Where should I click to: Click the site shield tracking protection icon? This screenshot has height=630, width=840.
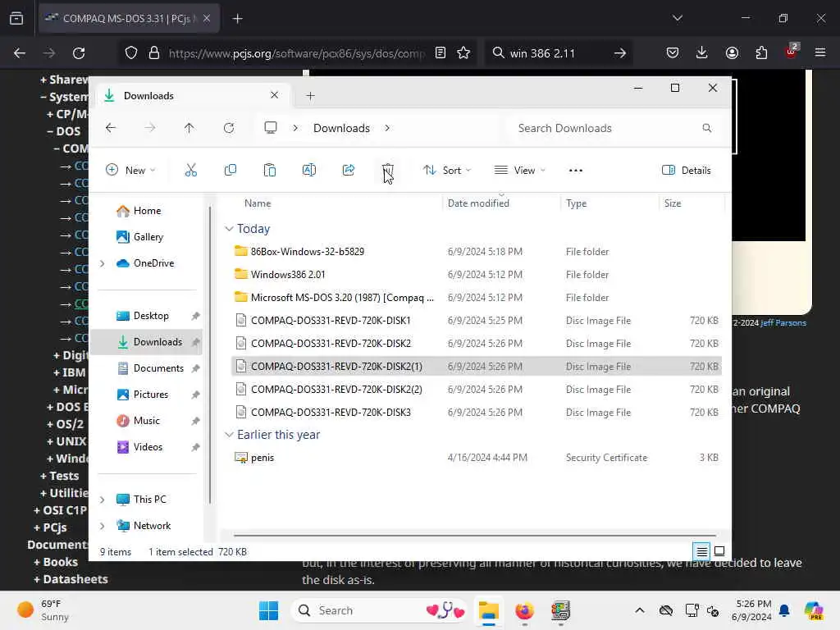click(131, 53)
